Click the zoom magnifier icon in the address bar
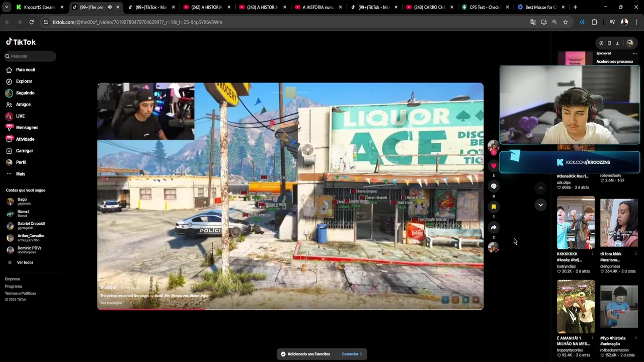Image resolution: width=644 pixels, height=362 pixels. [x=554, y=22]
